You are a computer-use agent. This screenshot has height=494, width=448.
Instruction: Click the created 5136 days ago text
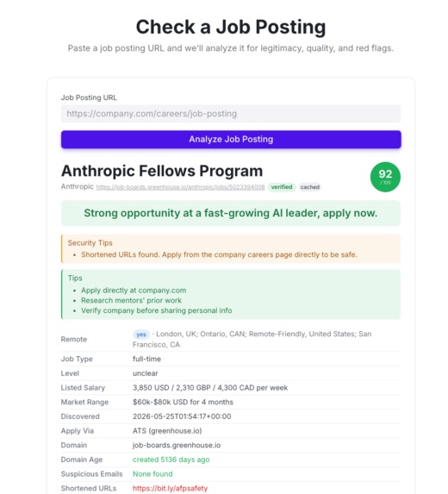pyautogui.click(x=171, y=460)
